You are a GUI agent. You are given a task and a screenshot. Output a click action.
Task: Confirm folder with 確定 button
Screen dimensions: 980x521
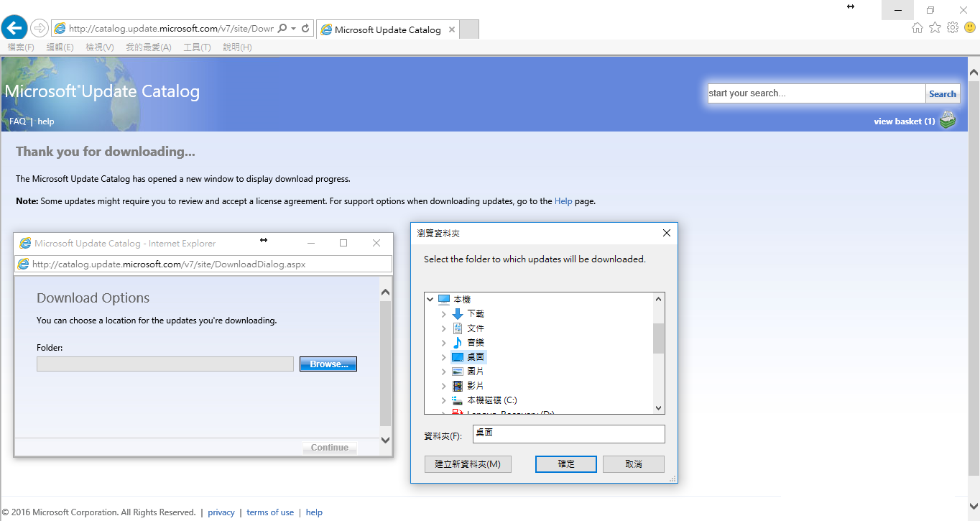(x=566, y=464)
